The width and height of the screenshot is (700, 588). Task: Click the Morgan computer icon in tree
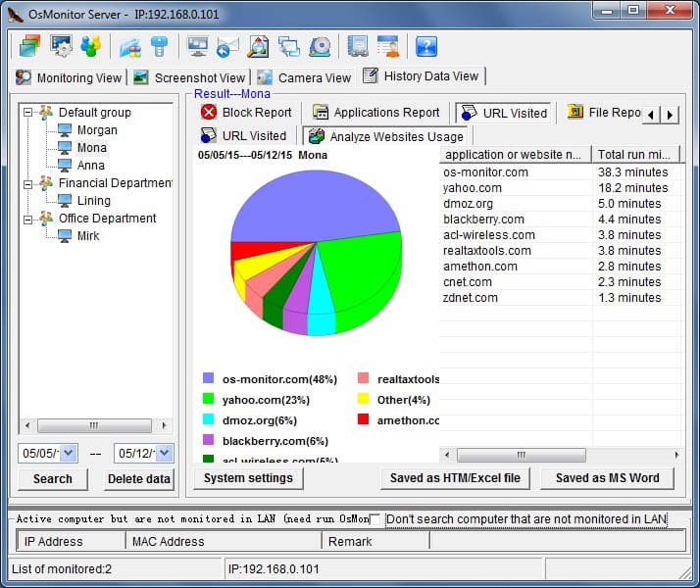65,129
